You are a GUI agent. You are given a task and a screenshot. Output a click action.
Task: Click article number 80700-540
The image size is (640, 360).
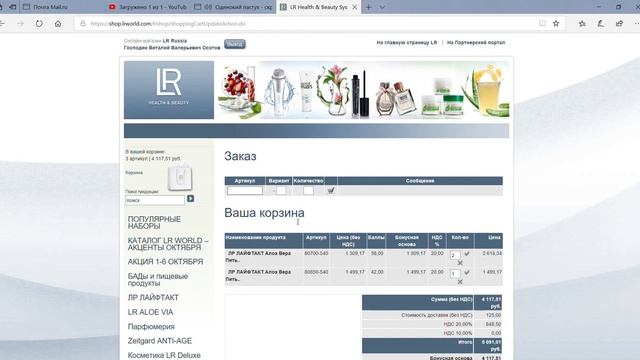point(316,253)
